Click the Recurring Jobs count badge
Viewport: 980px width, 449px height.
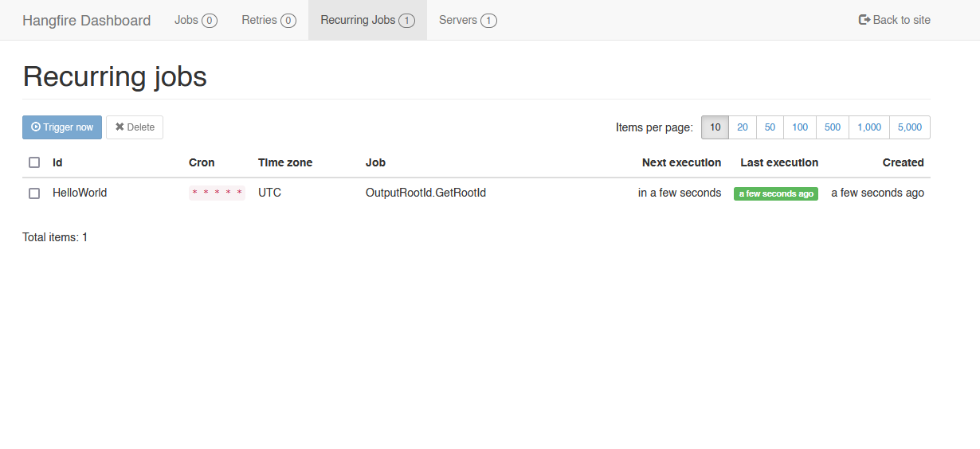click(x=406, y=21)
